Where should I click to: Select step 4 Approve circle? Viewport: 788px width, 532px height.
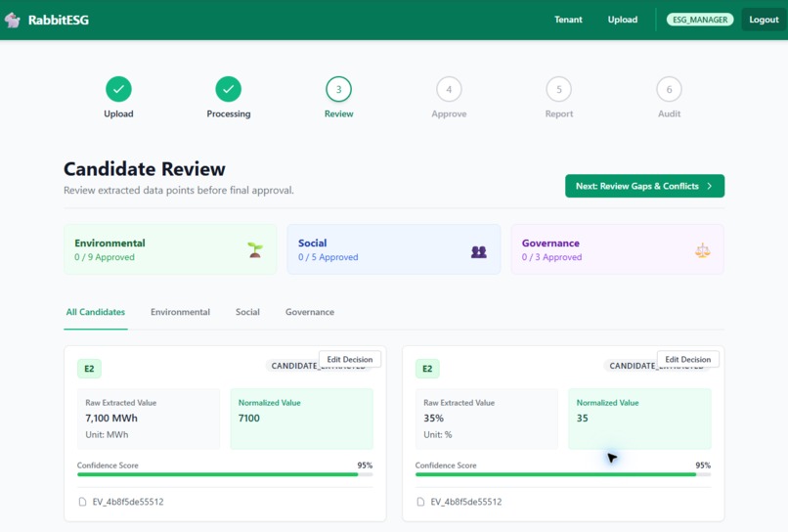[x=449, y=89]
